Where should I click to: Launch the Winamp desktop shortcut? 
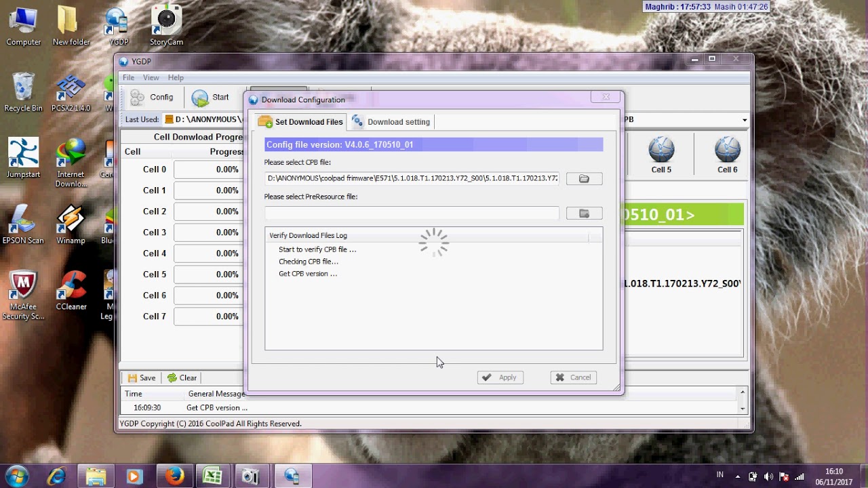[x=71, y=224]
